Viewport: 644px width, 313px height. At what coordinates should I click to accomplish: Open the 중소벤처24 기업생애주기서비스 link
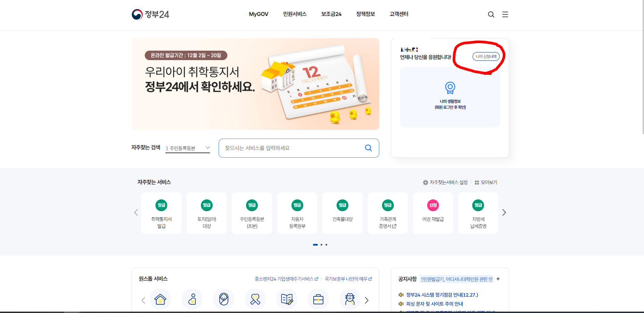click(x=286, y=279)
